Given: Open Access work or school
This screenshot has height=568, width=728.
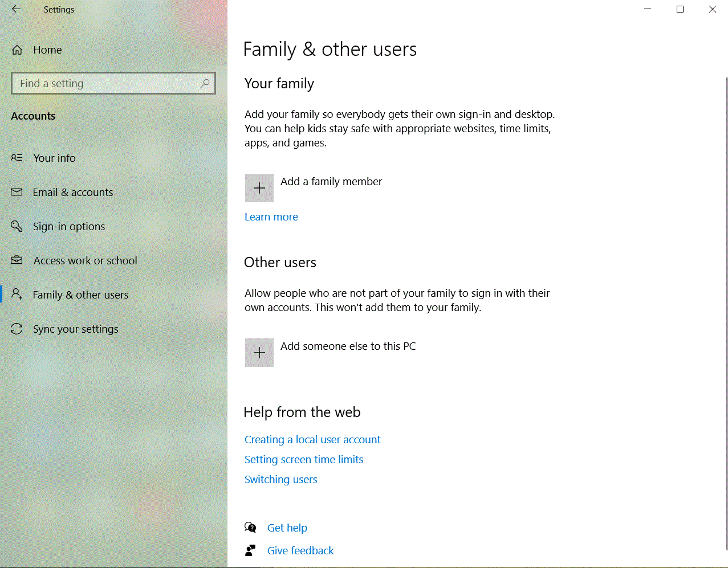Looking at the screenshot, I should click(x=114, y=260).
